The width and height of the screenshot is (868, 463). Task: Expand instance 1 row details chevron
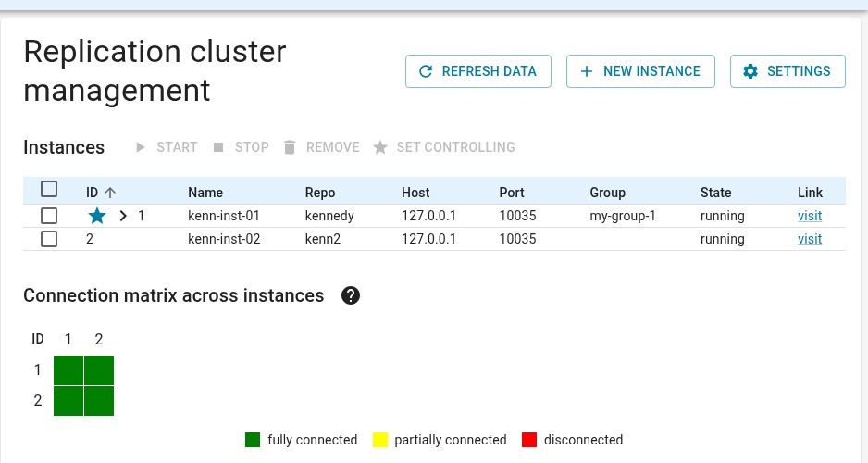[123, 216]
